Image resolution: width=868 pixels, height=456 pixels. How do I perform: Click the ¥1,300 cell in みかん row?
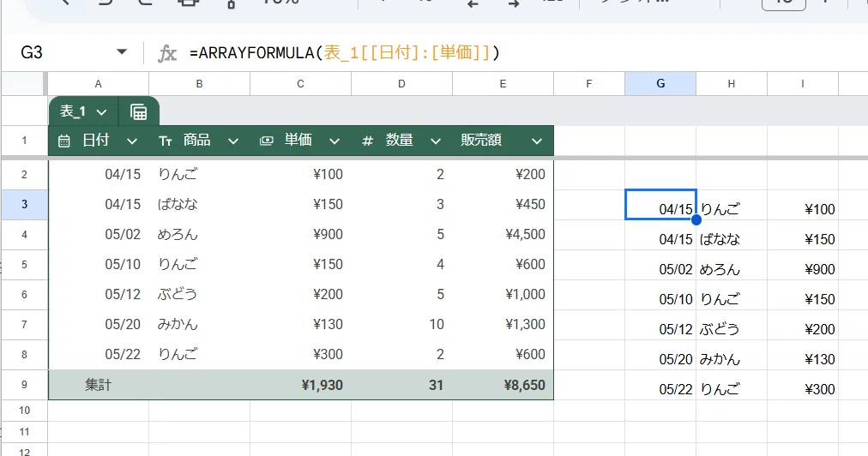[x=525, y=324]
